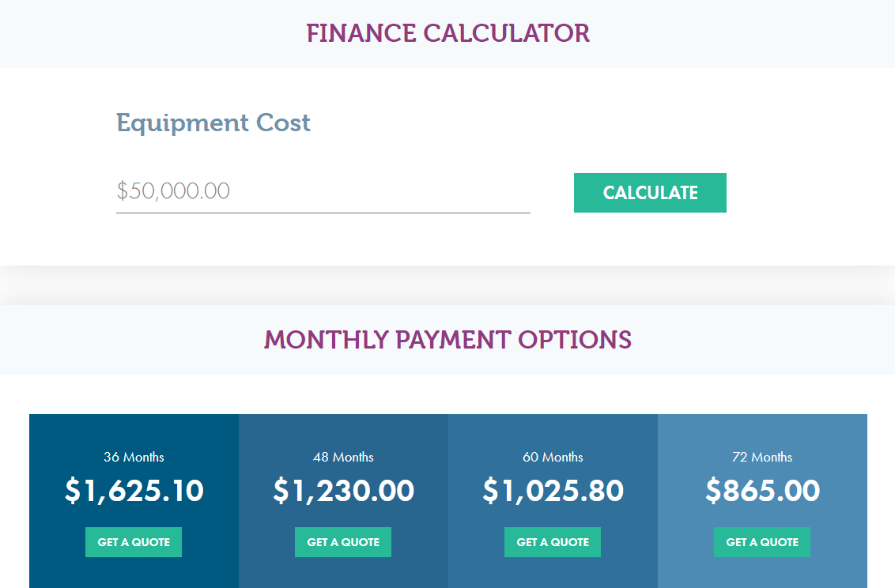
Task: Click the FINANCE CALCULATOR heading
Action: click(447, 33)
